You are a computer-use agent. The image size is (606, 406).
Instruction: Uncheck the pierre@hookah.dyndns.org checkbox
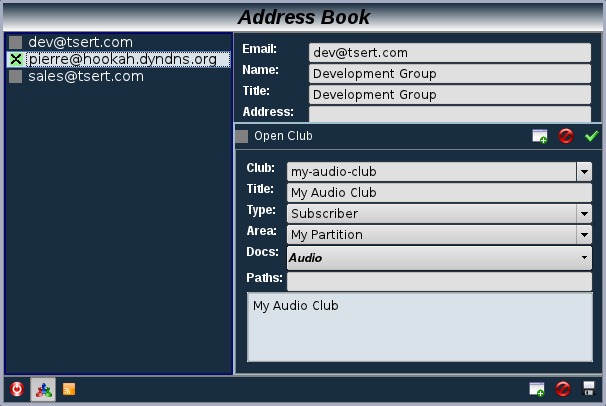point(15,60)
